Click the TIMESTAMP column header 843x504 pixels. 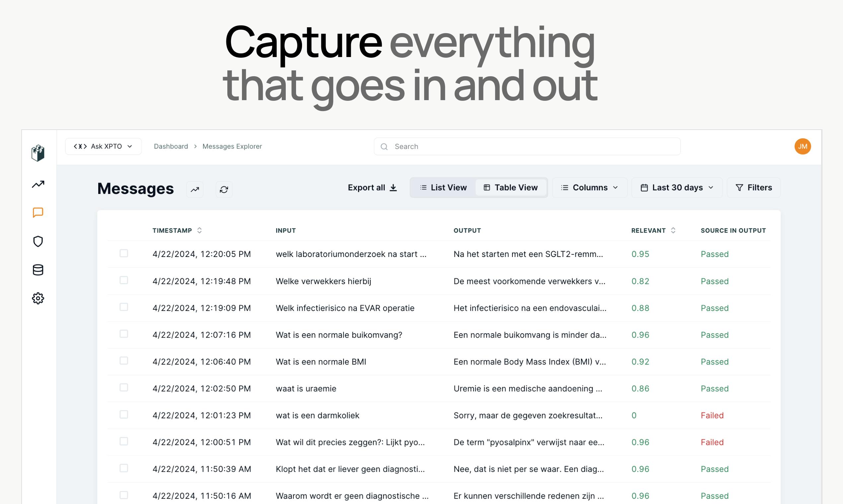[172, 230]
